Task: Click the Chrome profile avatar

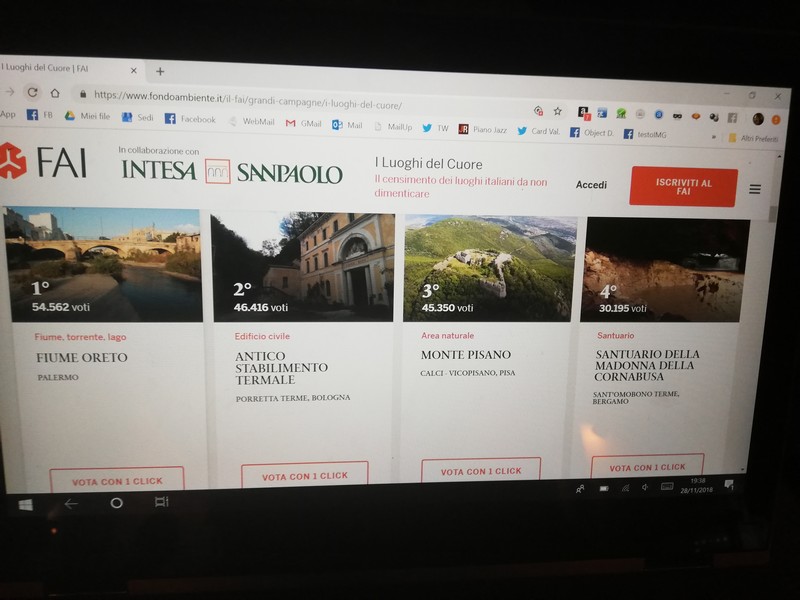Action: pos(758,119)
